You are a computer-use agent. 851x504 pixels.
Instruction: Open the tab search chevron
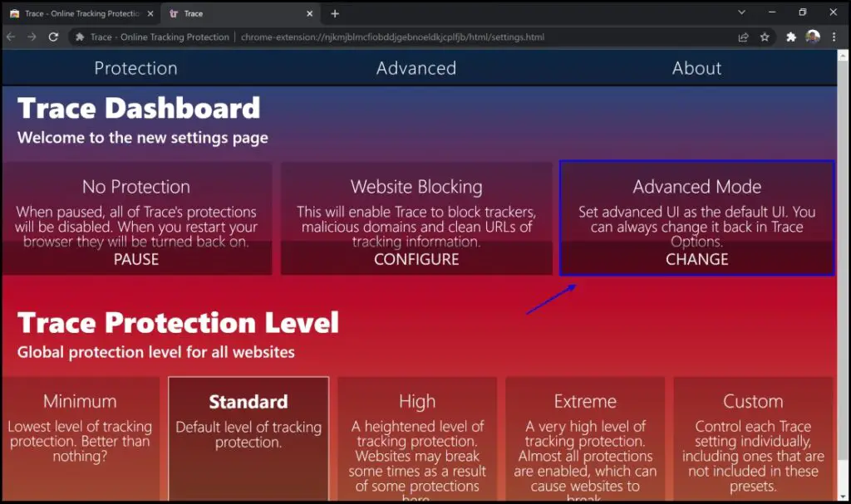click(741, 12)
